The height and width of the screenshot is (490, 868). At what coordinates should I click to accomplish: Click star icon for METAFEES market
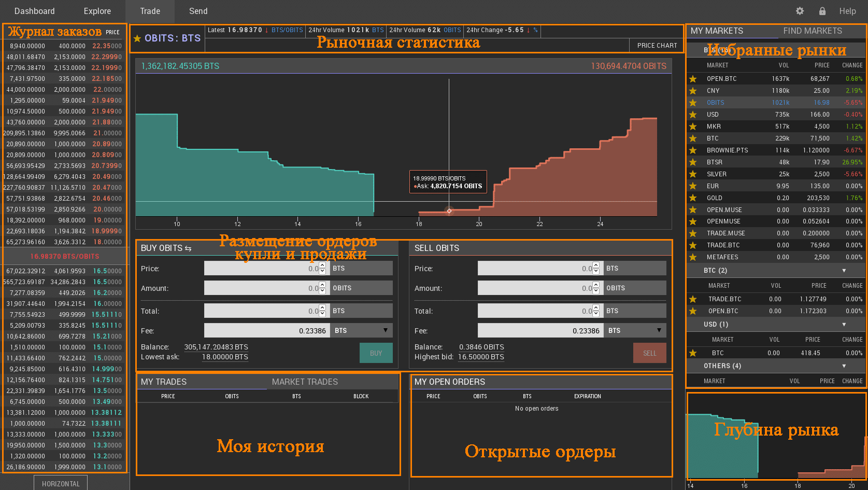tap(693, 257)
